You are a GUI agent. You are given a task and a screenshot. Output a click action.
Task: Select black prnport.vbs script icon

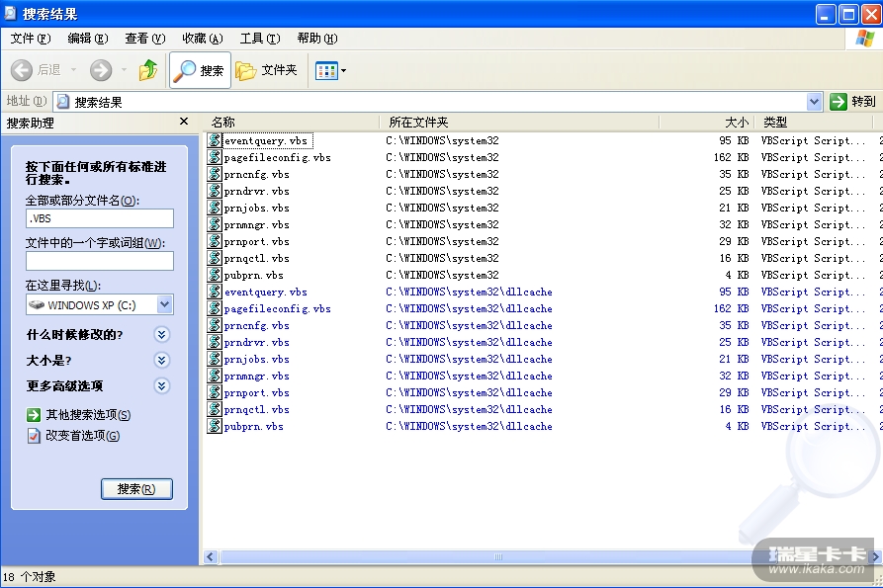(214, 241)
